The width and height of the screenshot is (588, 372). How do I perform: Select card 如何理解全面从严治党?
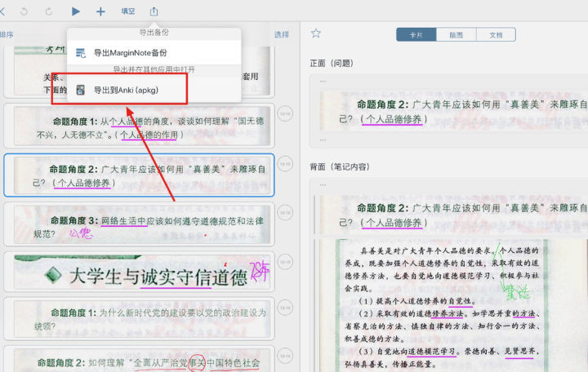(139, 359)
